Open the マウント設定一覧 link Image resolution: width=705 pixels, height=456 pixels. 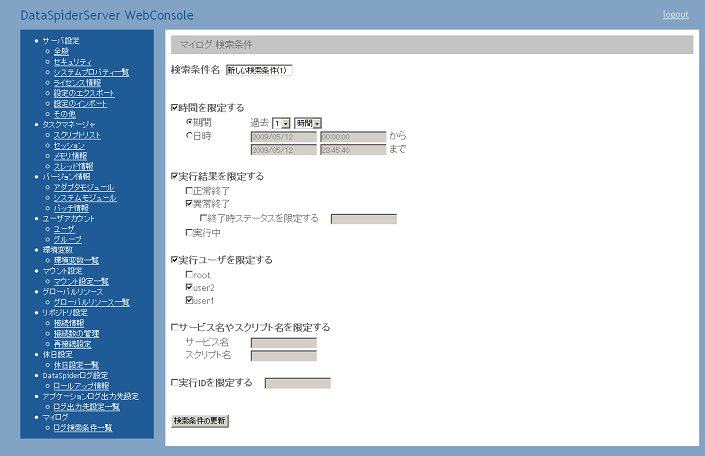81,281
